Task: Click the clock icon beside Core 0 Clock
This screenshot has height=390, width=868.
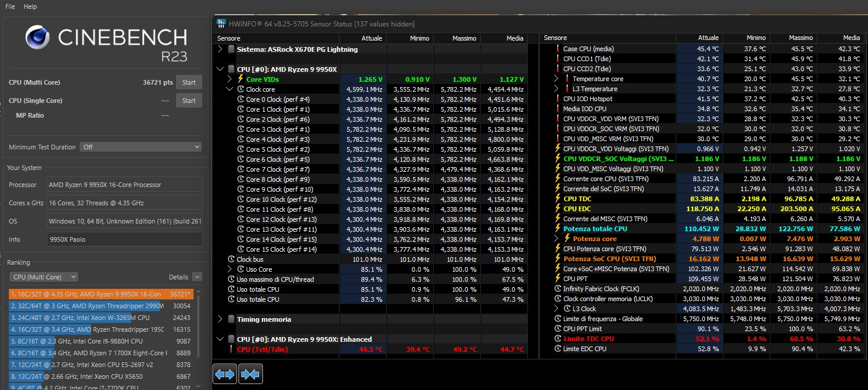Action: (x=240, y=99)
